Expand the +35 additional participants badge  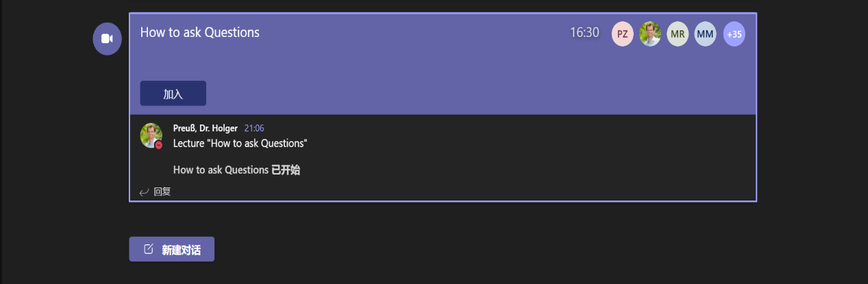pyautogui.click(x=734, y=34)
